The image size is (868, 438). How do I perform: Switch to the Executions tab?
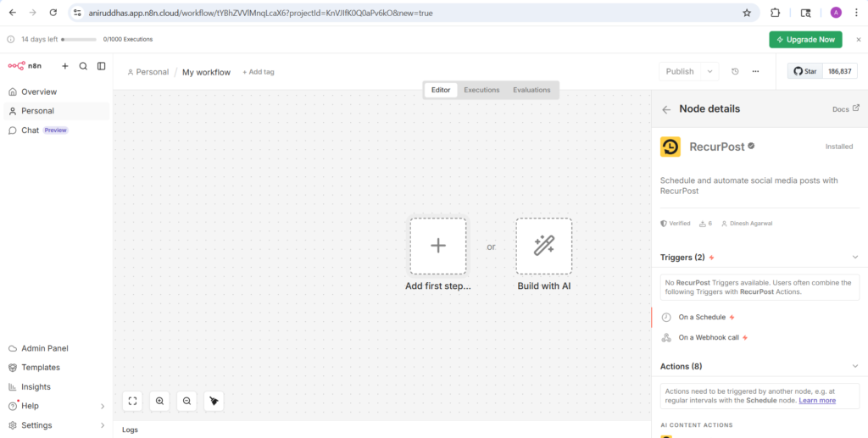481,90
